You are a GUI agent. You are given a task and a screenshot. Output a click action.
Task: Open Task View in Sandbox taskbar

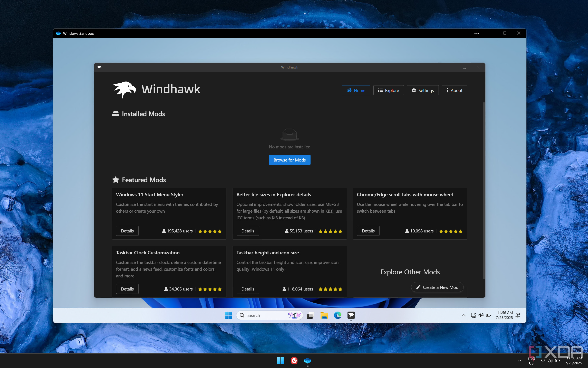point(310,315)
